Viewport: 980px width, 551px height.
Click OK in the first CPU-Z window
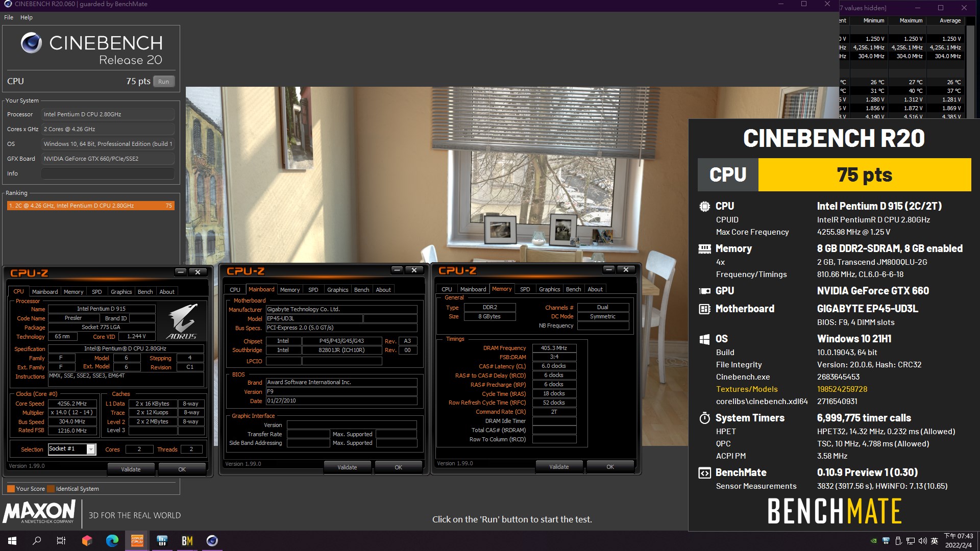182,469
